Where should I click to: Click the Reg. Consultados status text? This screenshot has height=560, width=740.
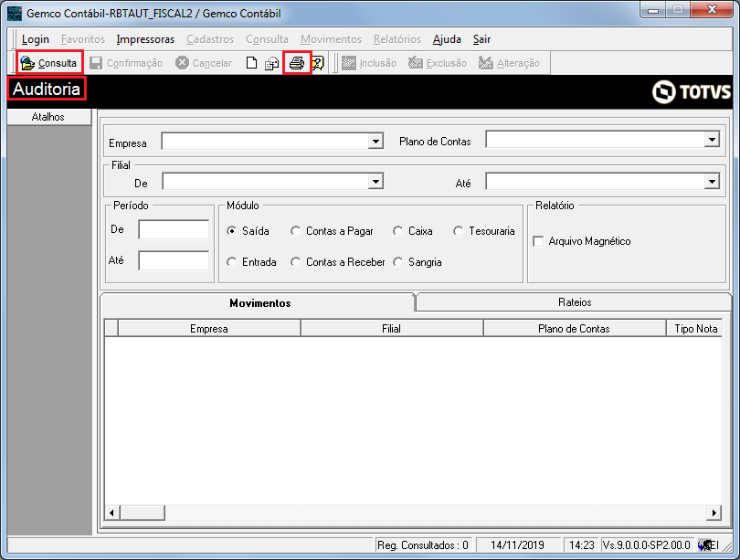coord(423,545)
